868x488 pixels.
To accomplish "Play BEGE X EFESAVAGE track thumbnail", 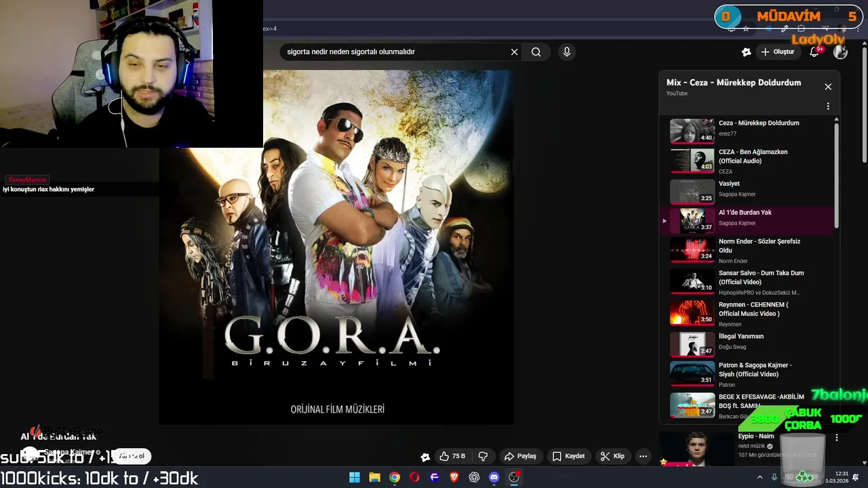I will click(x=692, y=405).
